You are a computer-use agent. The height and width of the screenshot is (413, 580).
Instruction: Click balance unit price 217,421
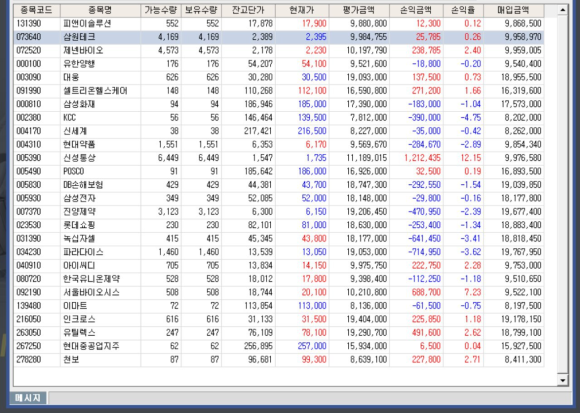pos(259,131)
